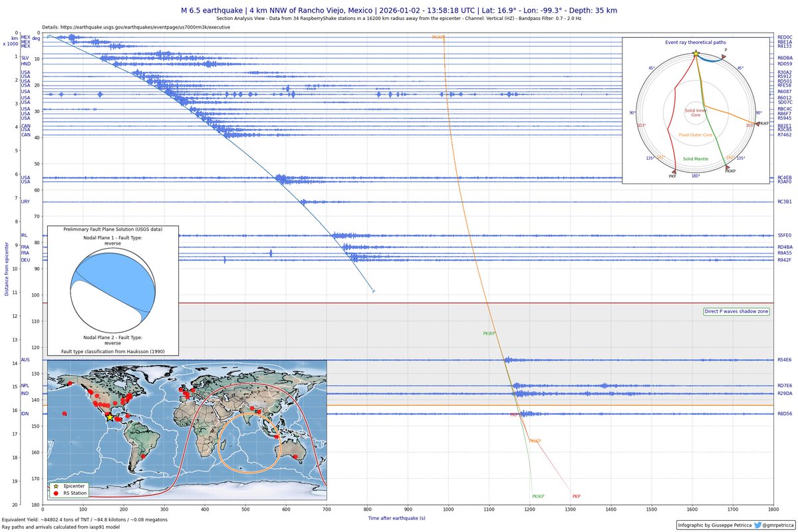This screenshot has width=798, height=532.
Task: Click the Equivalent Yield text at bottom
Action: coord(84,519)
